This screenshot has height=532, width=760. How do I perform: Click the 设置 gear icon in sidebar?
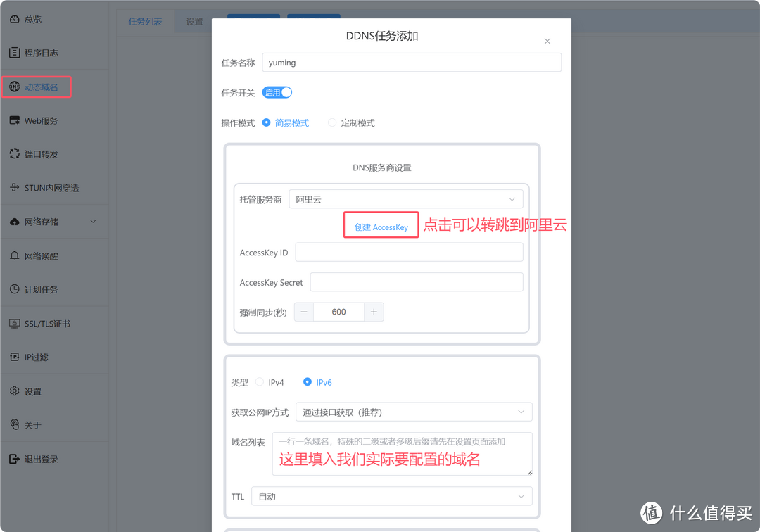(15, 391)
